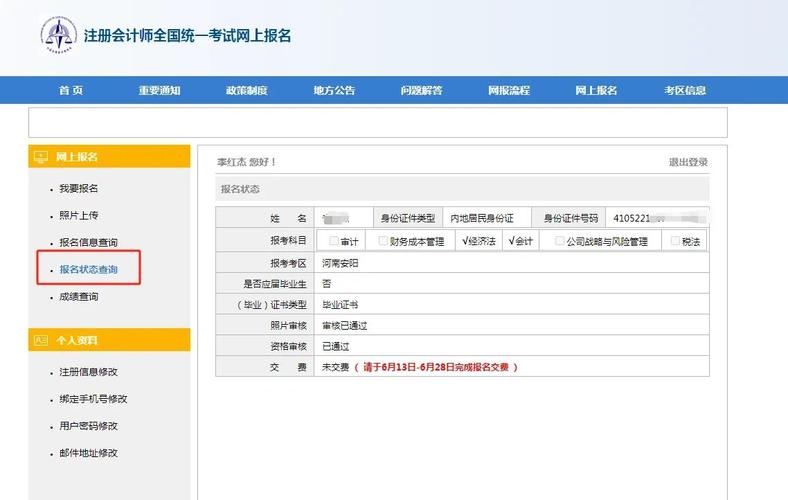Click the 报名信息查询 sidebar link
The width and height of the screenshot is (788, 500).
[88, 243]
